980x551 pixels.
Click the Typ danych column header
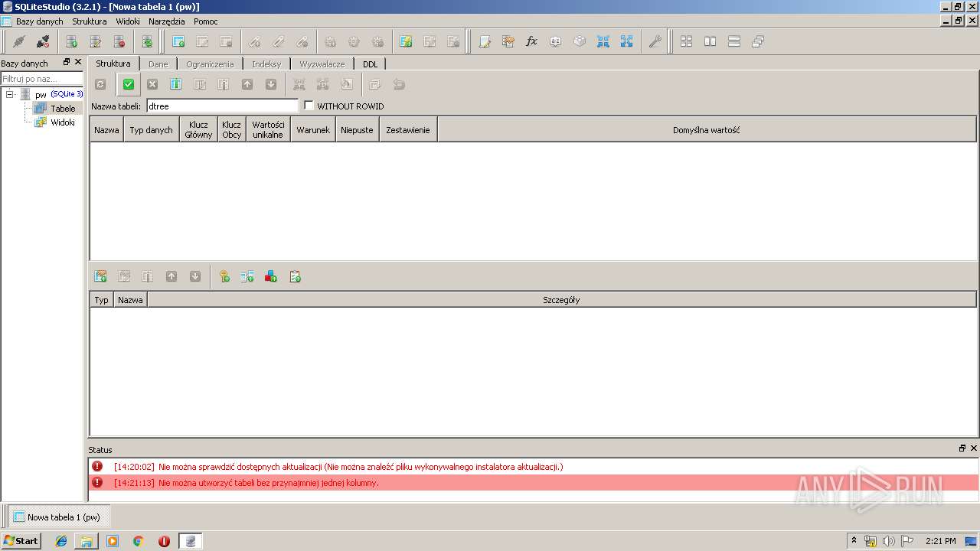151,130
